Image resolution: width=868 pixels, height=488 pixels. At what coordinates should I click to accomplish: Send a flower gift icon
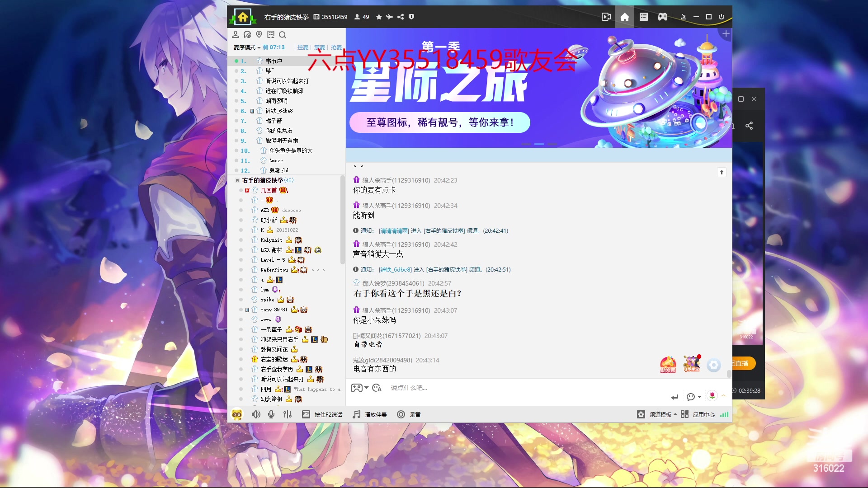[x=712, y=396]
